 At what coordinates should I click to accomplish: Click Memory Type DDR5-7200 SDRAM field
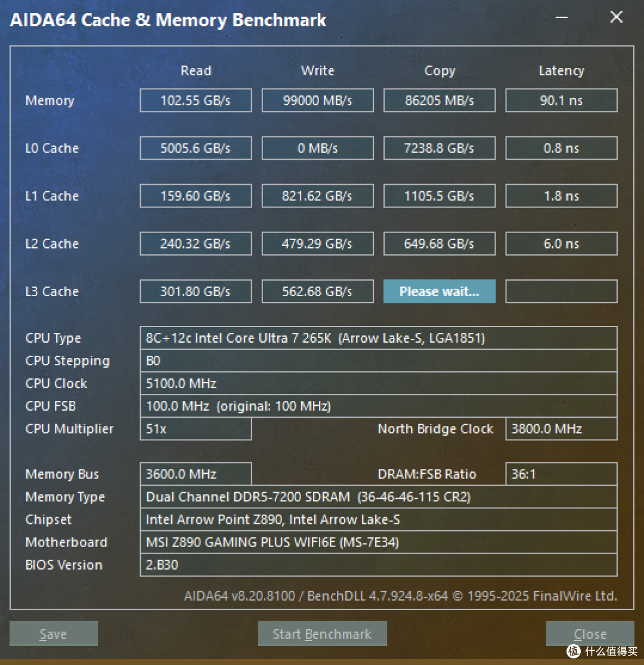click(379, 496)
